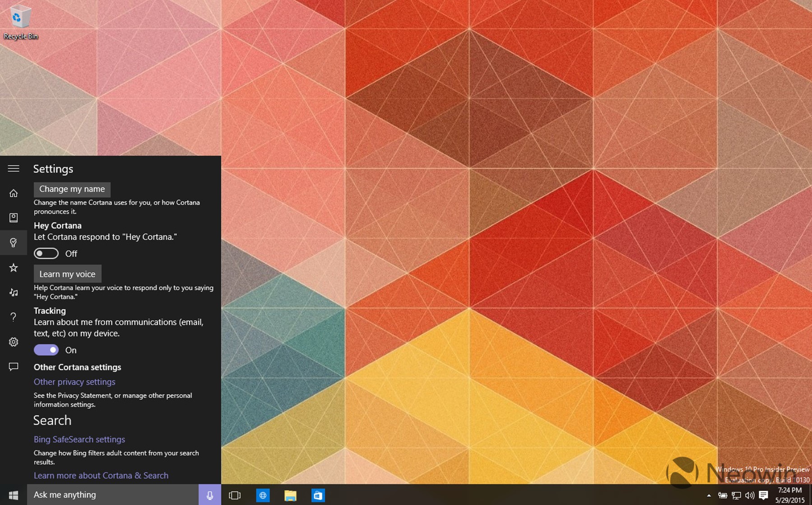Click the Tracking heading
Viewport: 812px width, 505px height.
50,310
